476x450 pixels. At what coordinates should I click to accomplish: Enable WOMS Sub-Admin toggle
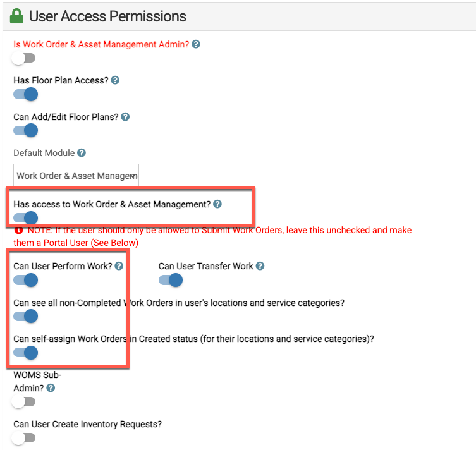click(23, 402)
